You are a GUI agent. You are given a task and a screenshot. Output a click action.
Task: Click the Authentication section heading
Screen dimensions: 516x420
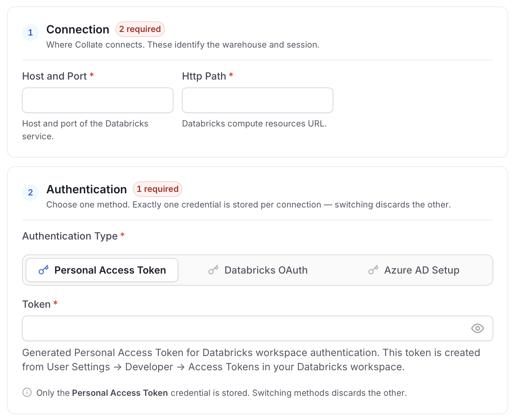[x=87, y=189]
